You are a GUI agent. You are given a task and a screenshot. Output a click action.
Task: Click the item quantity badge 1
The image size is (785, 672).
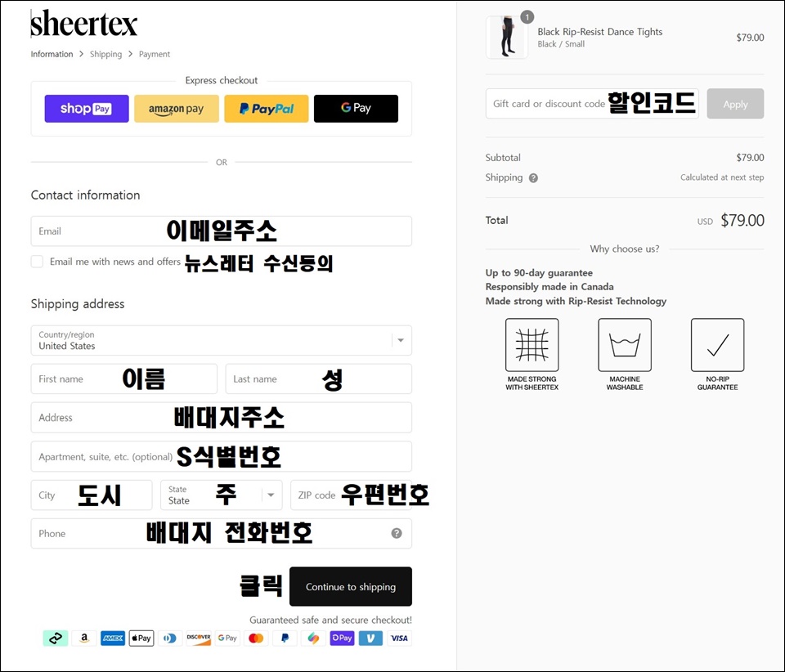pos(527,17)
